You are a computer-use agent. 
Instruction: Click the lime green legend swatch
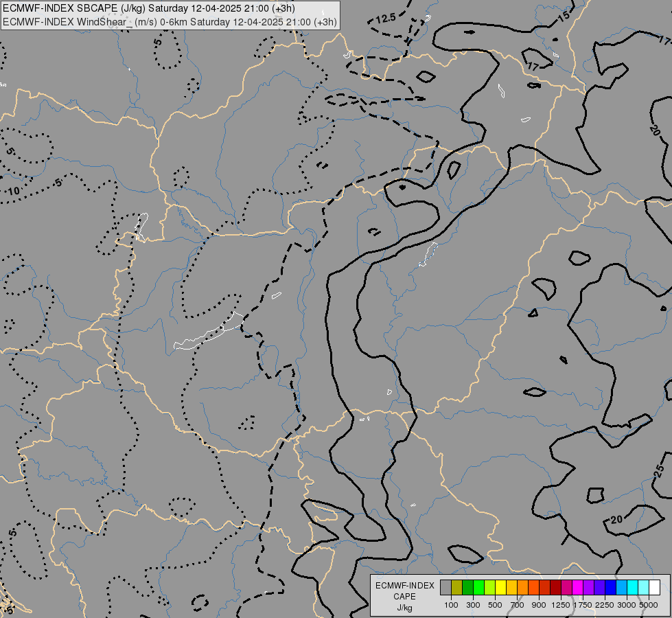pos(490,587)
